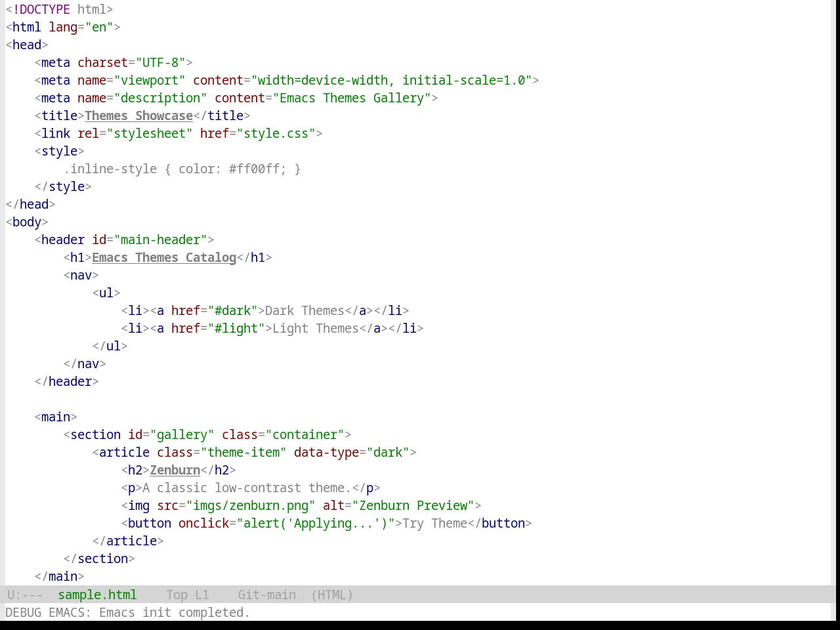Click the opening <head> tag
Image resolution: width=840 pixels, height=630 pixels.
(x=27, y=45)
